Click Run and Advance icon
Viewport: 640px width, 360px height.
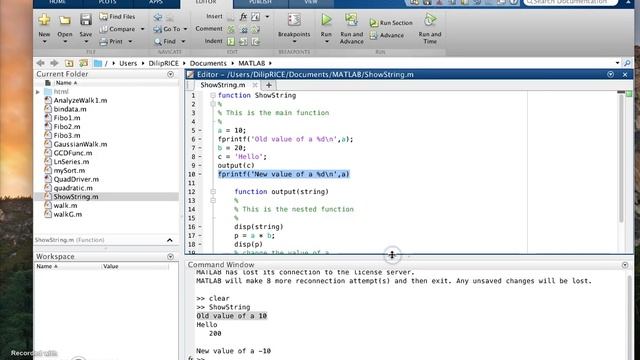click(351, 20)
